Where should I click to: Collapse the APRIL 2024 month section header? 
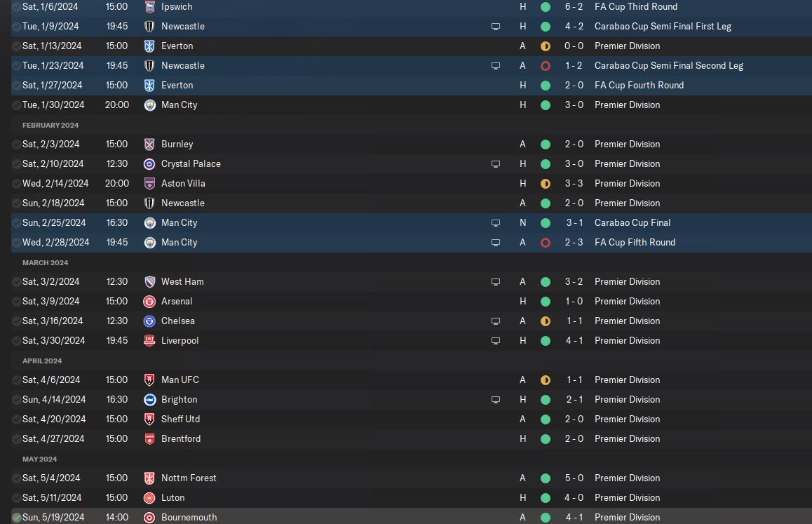(42, 361)
